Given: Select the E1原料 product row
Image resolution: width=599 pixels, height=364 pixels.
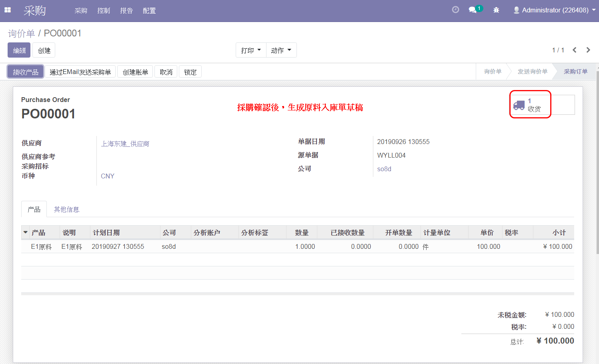Looking at the screenshot, I should point(41,247).
